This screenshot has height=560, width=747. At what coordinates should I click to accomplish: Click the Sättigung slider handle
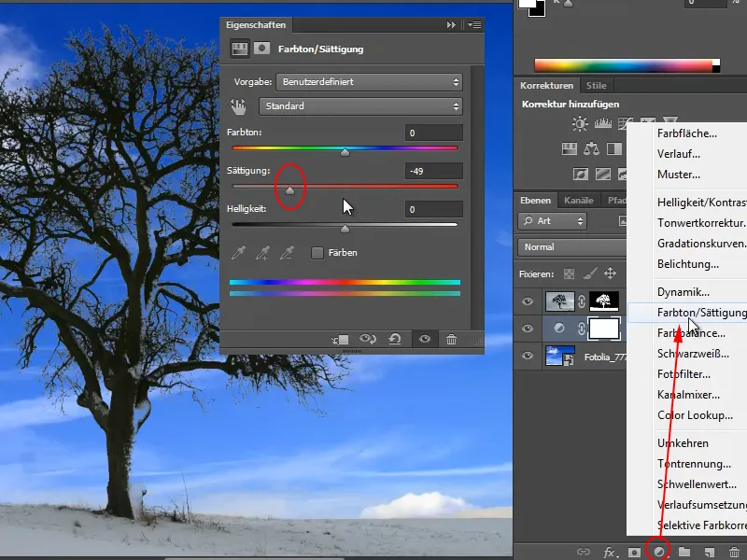click(x=289, y=190)
